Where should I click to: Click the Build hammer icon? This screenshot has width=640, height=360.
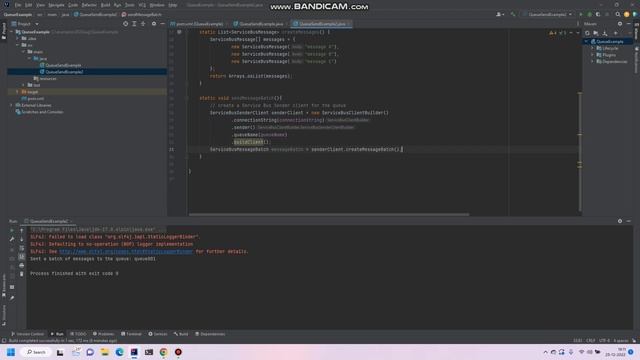tap(513, 14)
